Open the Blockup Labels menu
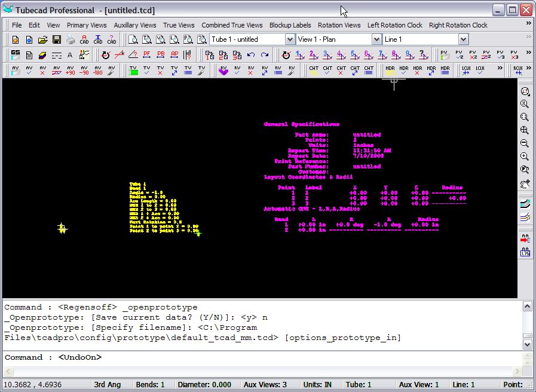 pyautogui.click(x=290, y=25)
